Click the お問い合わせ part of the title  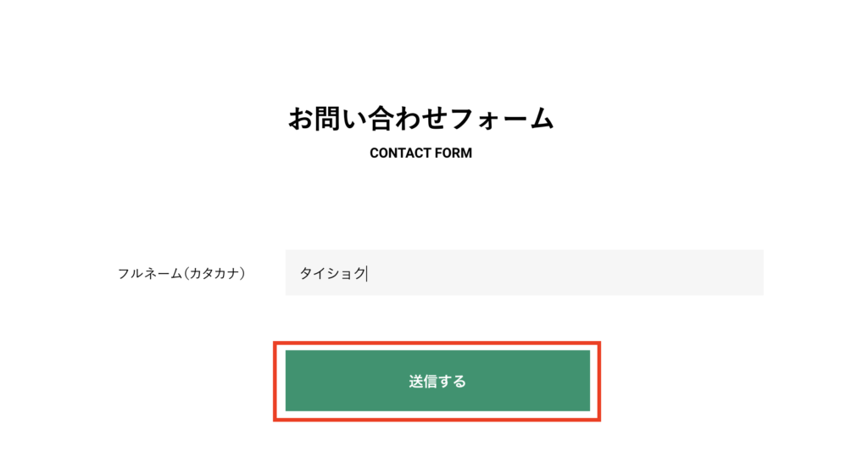[368, 119]
